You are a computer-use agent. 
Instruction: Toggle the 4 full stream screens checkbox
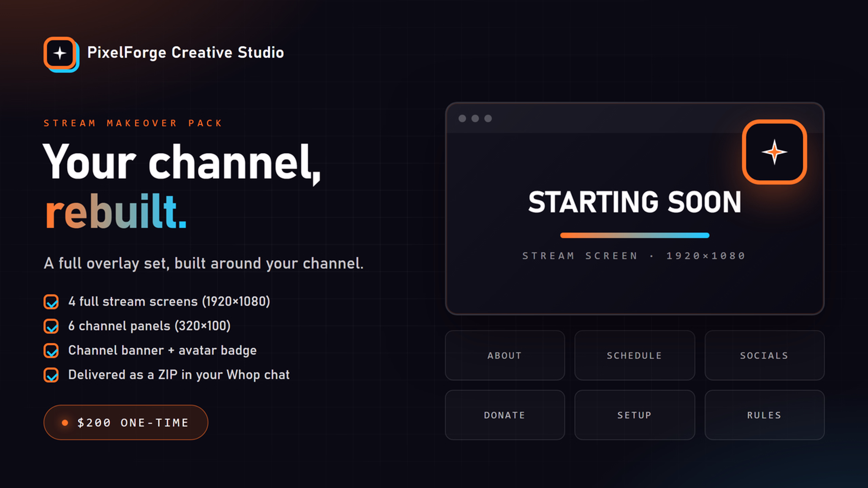51,302
